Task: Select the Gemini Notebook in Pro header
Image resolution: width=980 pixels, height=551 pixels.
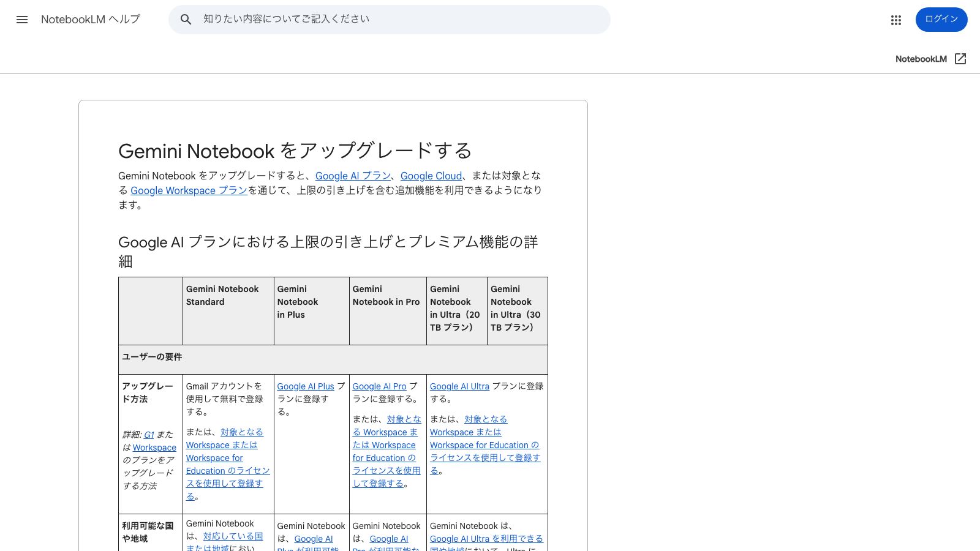Action: click(x=388, y=311)
